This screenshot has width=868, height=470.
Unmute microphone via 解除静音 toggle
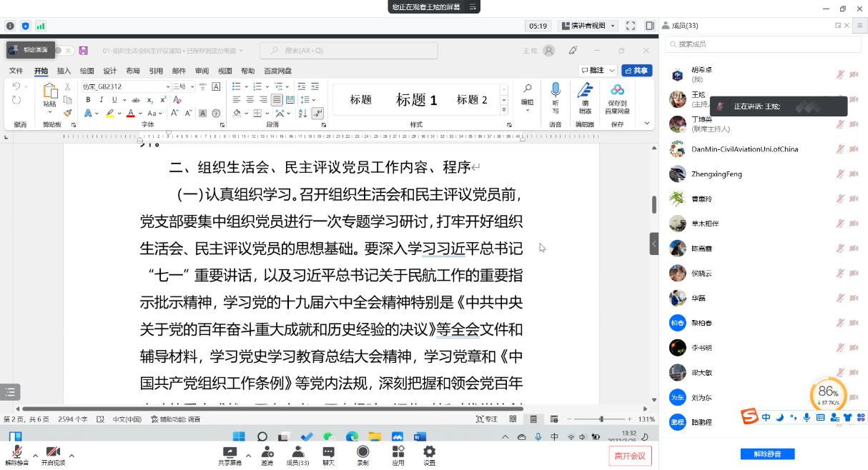(16, 452)
